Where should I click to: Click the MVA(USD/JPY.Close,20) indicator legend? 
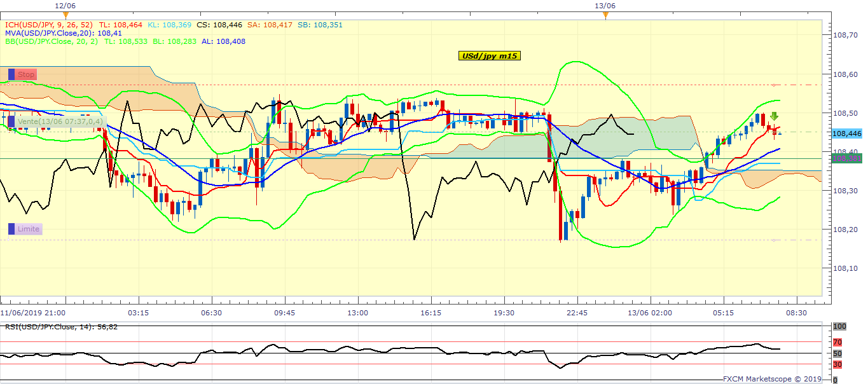click(50, 33)
